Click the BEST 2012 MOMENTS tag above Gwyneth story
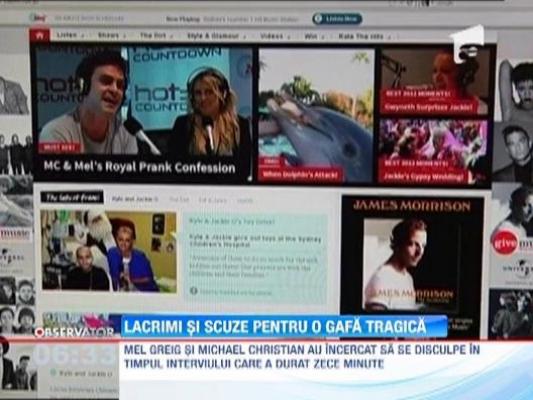533x400 pixels. click(x=418, y=93)
